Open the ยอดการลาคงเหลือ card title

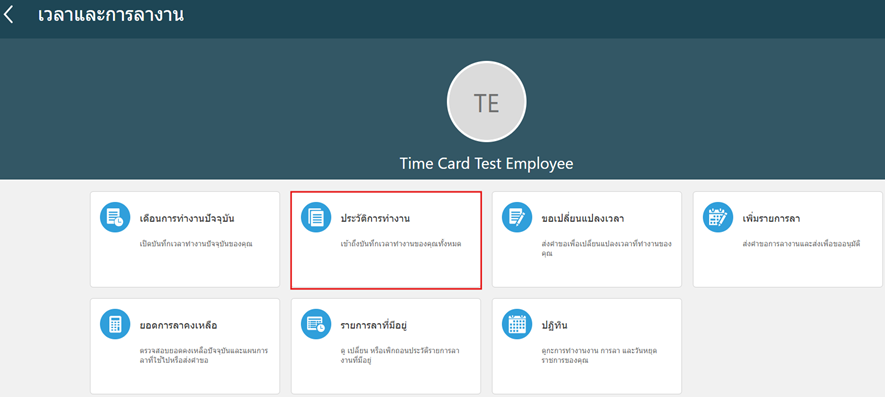coord(178,326)
